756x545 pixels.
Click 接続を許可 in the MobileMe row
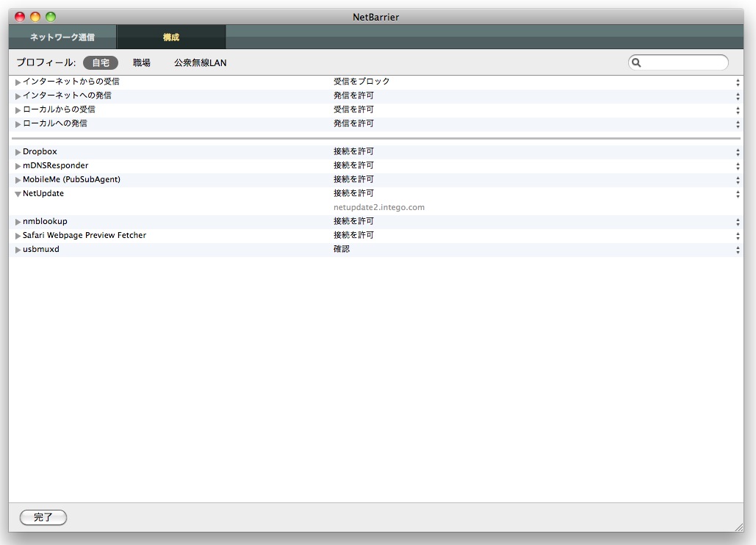[353, 179]
